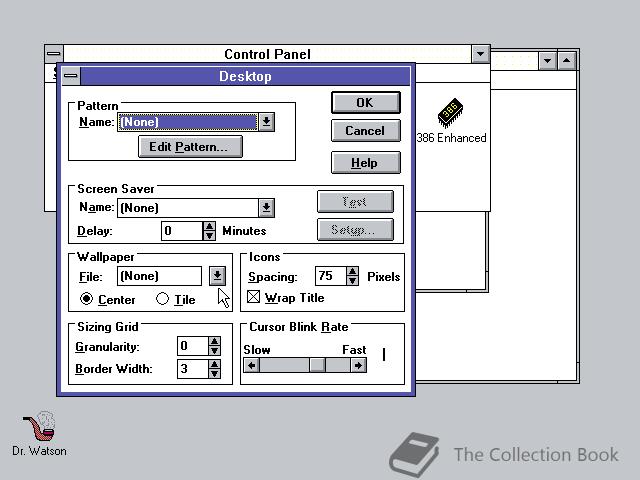
Task: Click the blink rate slider's right arrow
Action: (x=358, y=365)
